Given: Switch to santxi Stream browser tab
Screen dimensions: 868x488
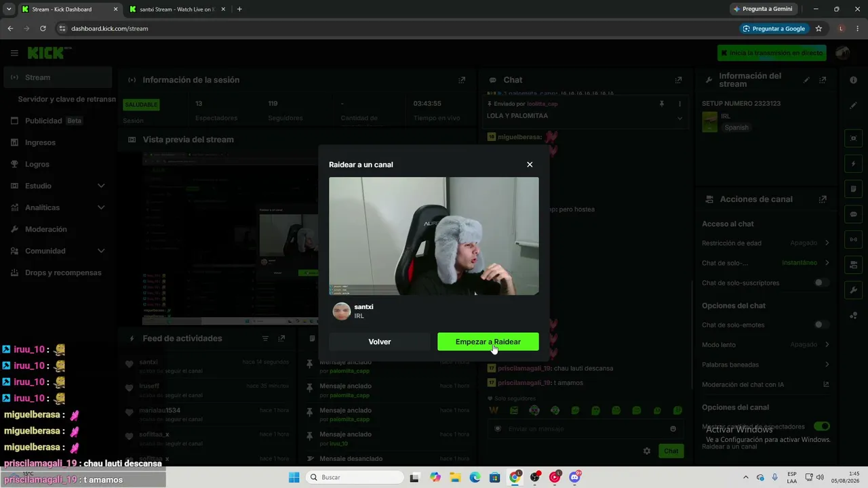Looking at the screenshot, I should click(176, 9).
